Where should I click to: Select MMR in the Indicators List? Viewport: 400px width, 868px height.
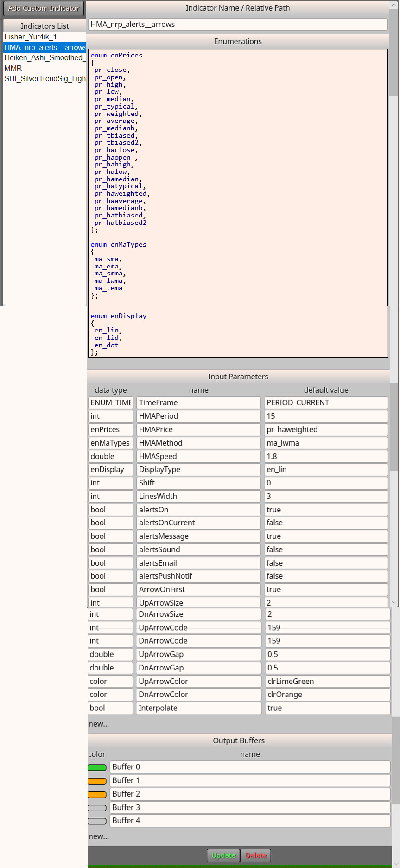45,68
